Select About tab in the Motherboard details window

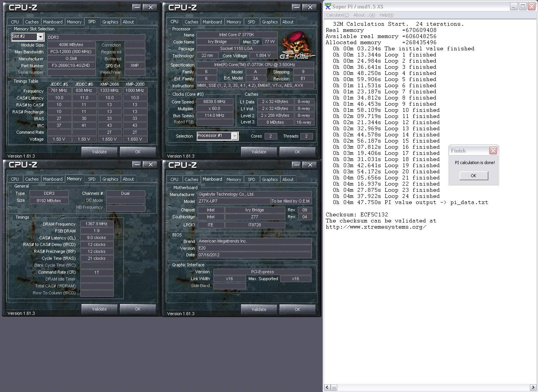pos(288,179)
